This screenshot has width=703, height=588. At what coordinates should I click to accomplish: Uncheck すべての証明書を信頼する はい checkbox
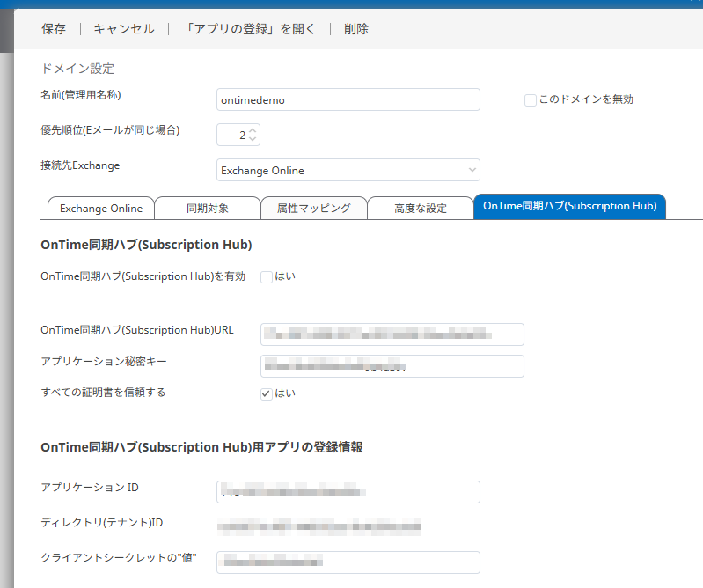(x=267, y=393)
